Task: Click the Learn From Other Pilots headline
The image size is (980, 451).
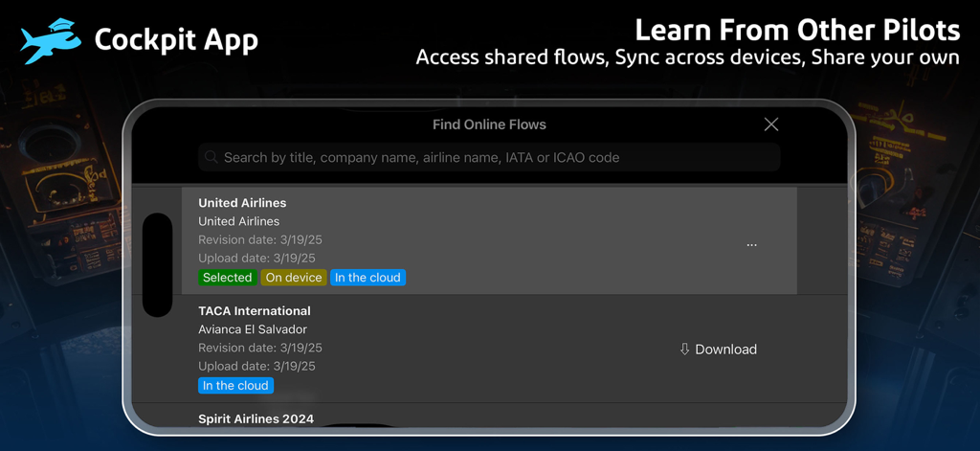Action: (x=797, y=30)
